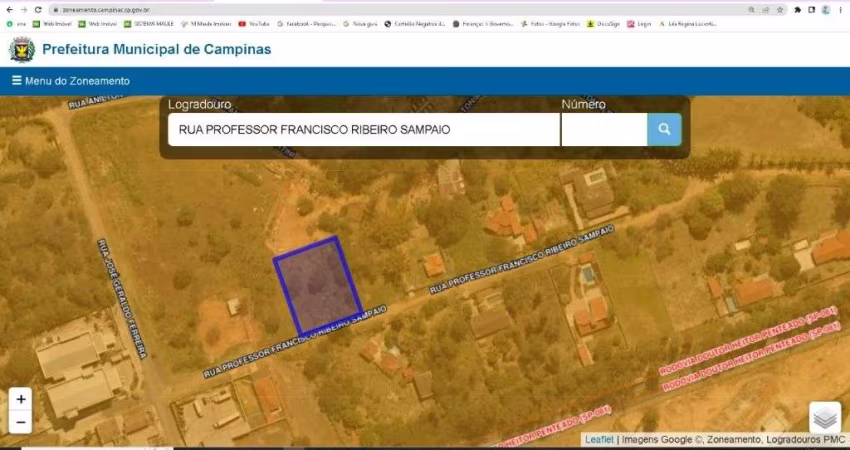
Task: Click the Campinas city coat of arms logo
Action: pyautogui.click(x=22, y=50)
